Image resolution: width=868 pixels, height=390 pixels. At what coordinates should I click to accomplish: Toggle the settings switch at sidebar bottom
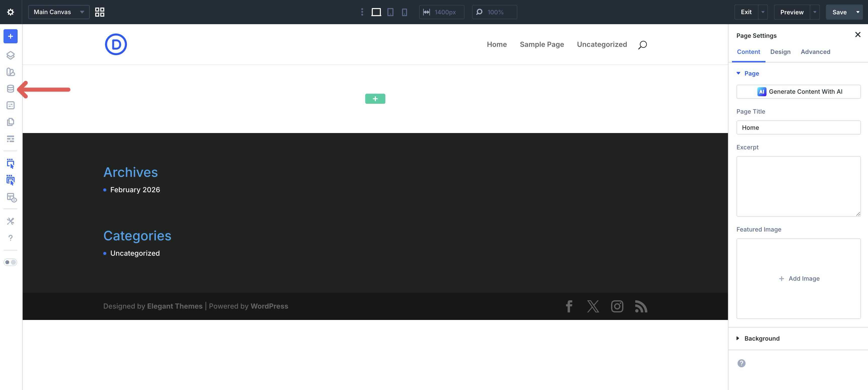(10, 262)
